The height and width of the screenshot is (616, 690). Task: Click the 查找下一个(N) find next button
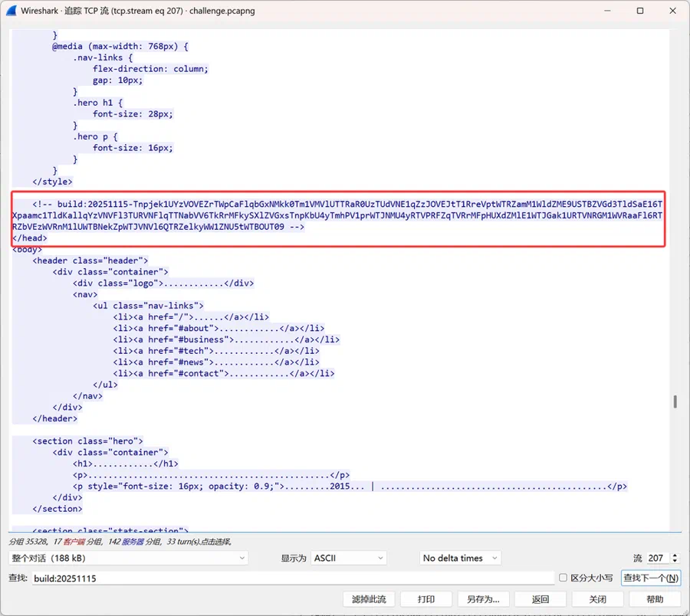[x=651, y=578]
